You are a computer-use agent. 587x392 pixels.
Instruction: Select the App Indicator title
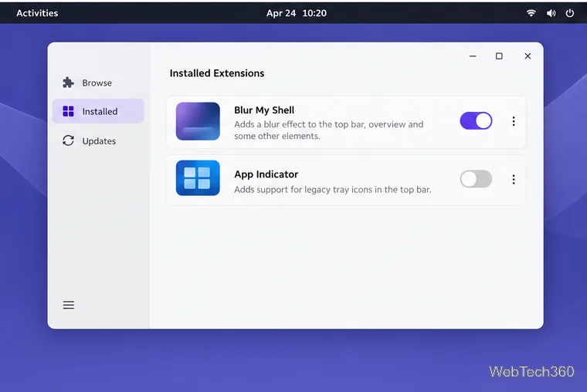point(266,174)
